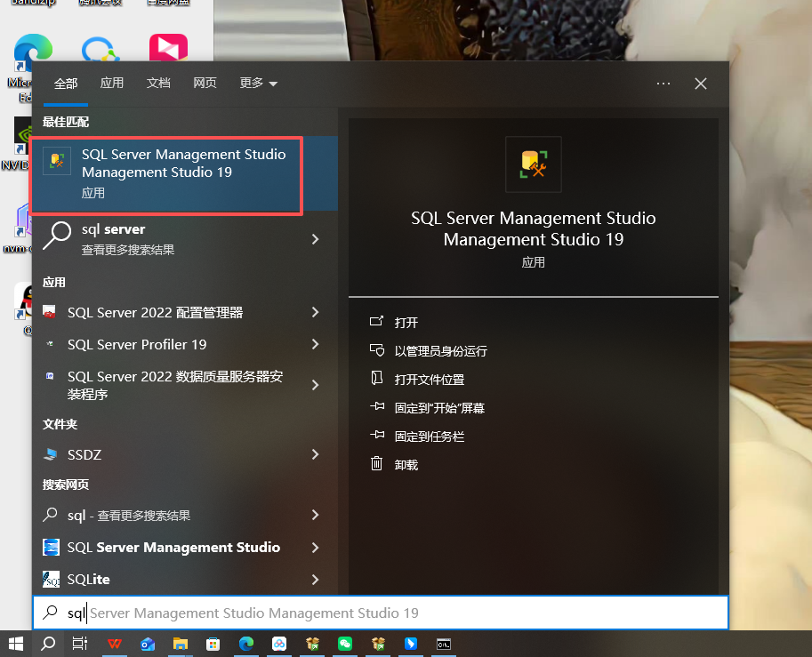Click inside the sql search input box

click(381, 613)
